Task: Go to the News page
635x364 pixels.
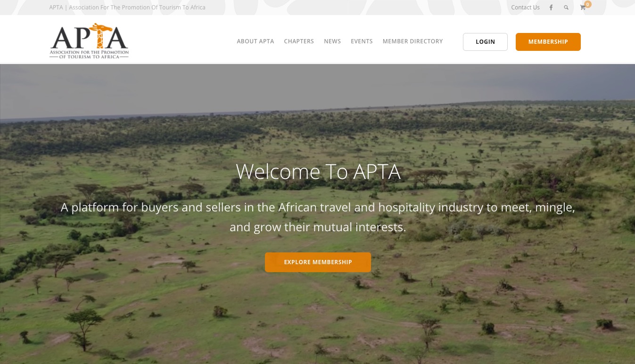Action: (x=332, y=41)
